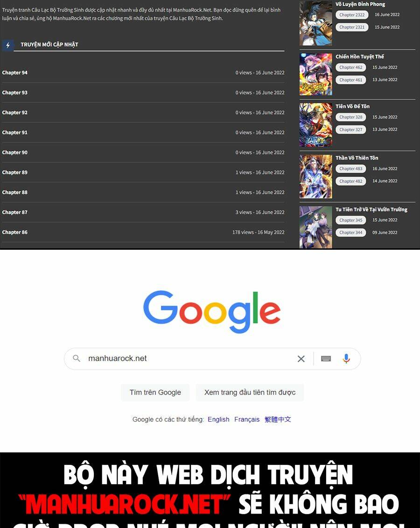The width and height of the screenshot is (420, 528).
Task: Clear the search text with the X icon
Action: [301, 359]
